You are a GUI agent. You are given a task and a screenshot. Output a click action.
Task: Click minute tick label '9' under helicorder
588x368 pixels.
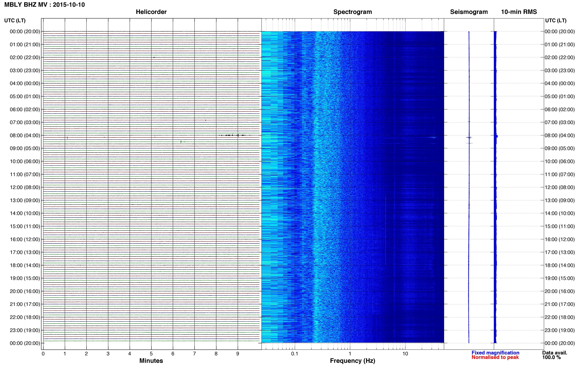pos(238,354)
